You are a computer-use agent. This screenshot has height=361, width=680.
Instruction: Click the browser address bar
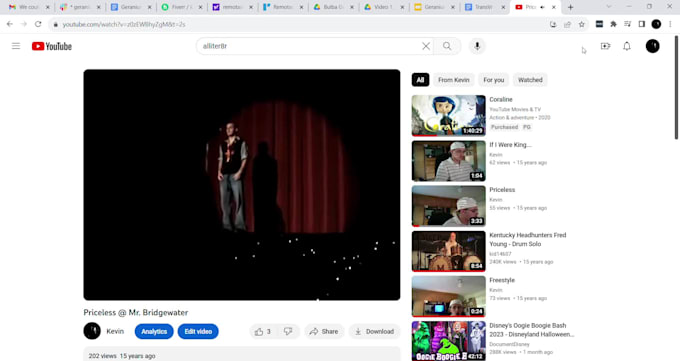pyautogui.click(x=299, y=25)
